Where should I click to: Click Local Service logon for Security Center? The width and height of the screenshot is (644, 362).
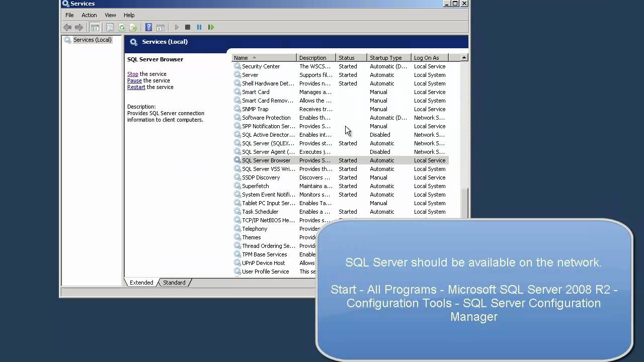point(430,66)
